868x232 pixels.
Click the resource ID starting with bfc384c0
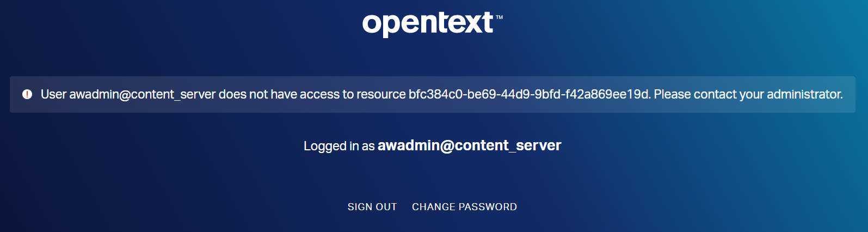(x=528, y=94)
